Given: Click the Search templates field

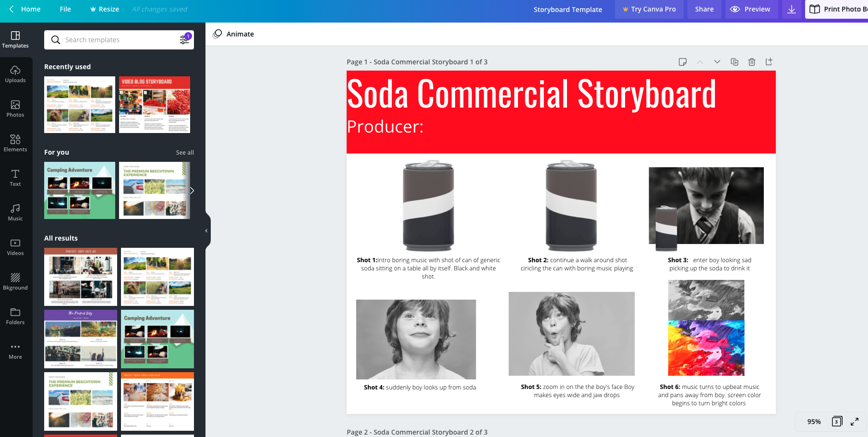Looking at the screenshot, I should [x=115, y=40].
